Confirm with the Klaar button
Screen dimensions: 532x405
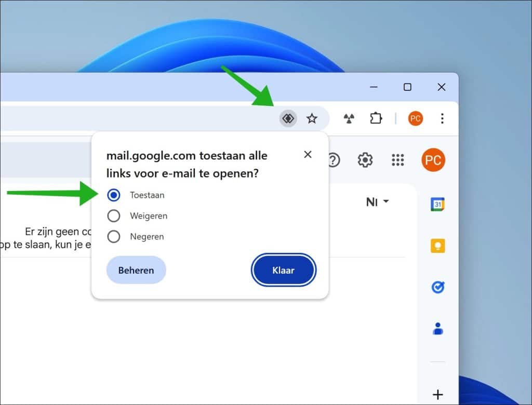pos(283,270)
